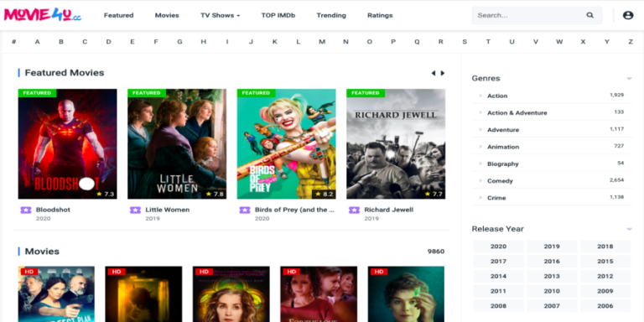Collapse the Genres panel
Screen dimensions: 644x322
coord(629,79)
